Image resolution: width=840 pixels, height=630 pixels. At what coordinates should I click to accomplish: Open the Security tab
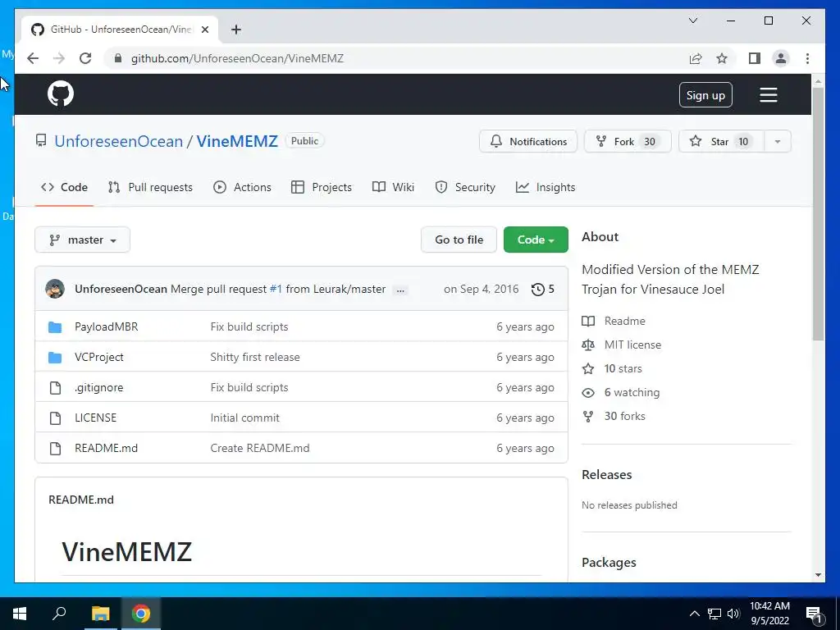pos(465,187)
